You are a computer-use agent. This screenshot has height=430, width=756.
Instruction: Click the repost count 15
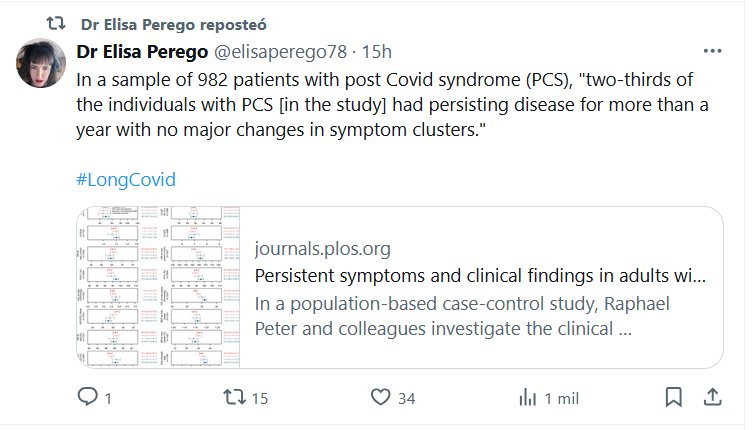[x=260, y=398]
